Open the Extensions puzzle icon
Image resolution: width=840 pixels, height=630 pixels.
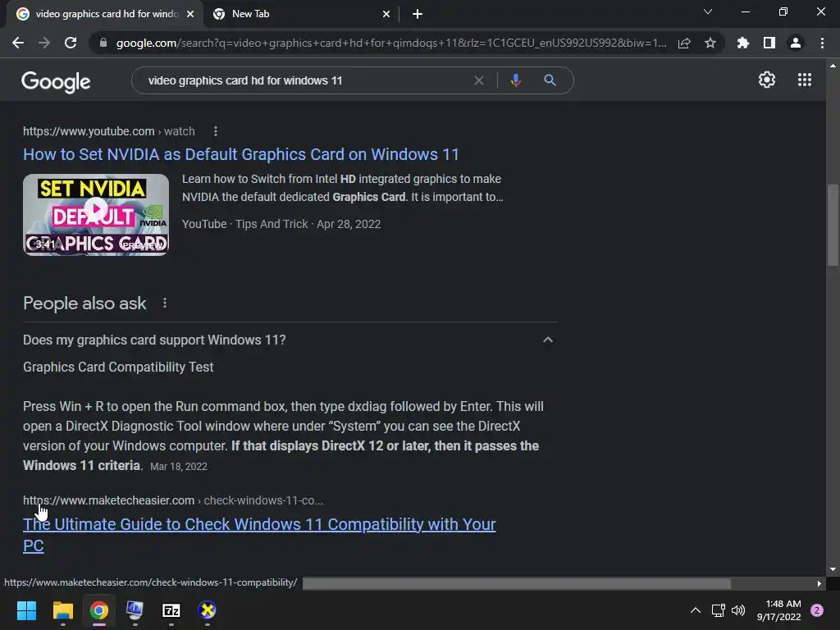pyautogui.click(x=743, y=43)
